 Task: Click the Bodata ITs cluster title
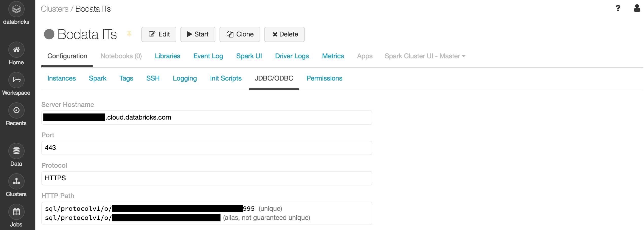[87, 34]
